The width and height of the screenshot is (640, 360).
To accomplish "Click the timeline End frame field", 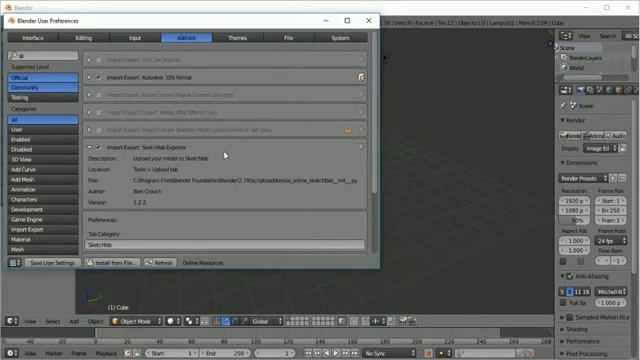I will pyautogui.click(x=225, y=353).
